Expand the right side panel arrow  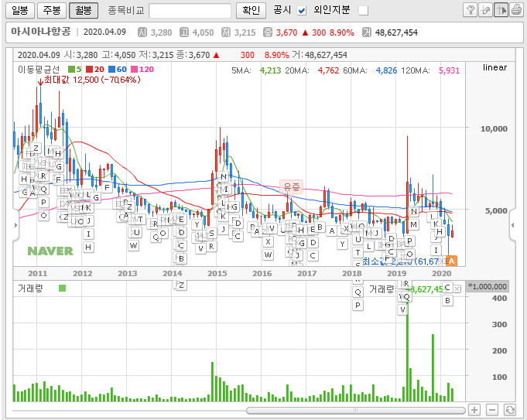pos(512,225)
